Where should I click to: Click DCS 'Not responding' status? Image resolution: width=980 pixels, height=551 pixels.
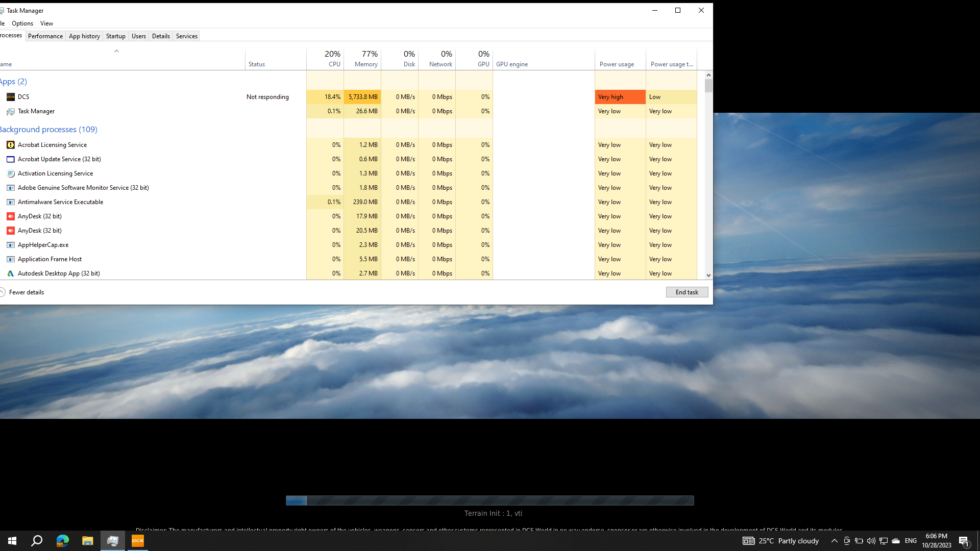click(x=267, y=97)
